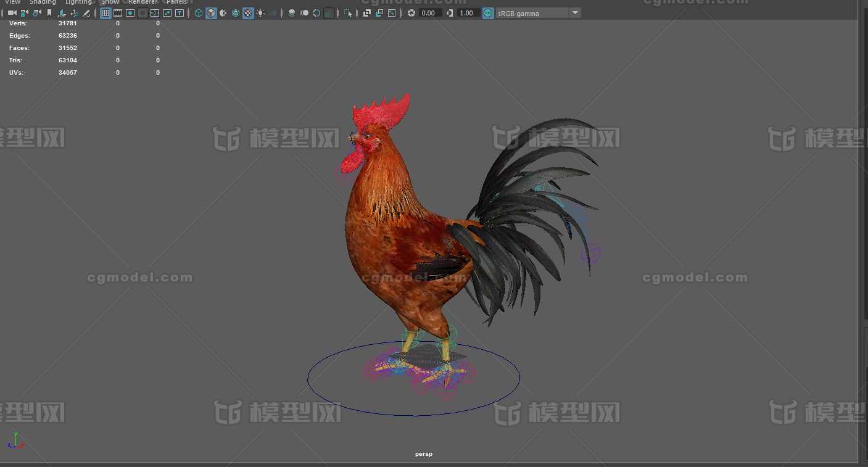The width and height of the screenshot is (868, 467).
Task: Click the Gamma reset icon
Action: pyautogui.click(x=450, y=13)
